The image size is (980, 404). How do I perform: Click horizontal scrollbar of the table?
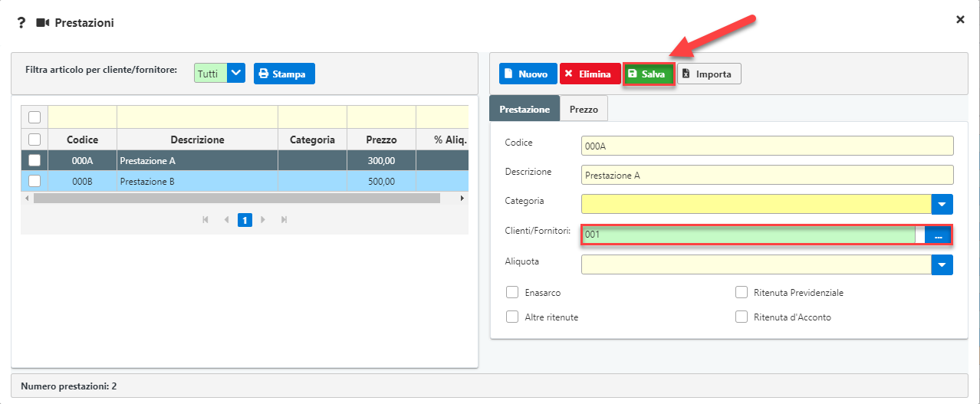pos(237,198)
